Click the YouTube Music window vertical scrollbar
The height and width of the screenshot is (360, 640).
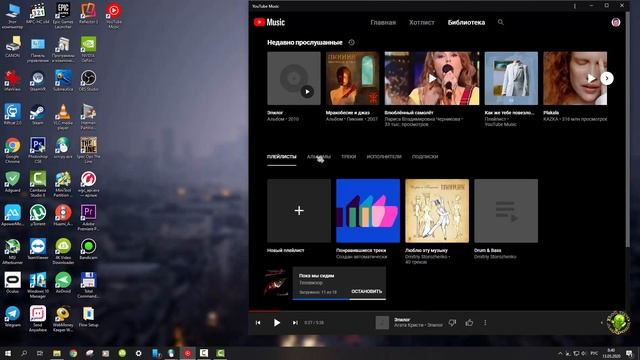tap(627, 129)
